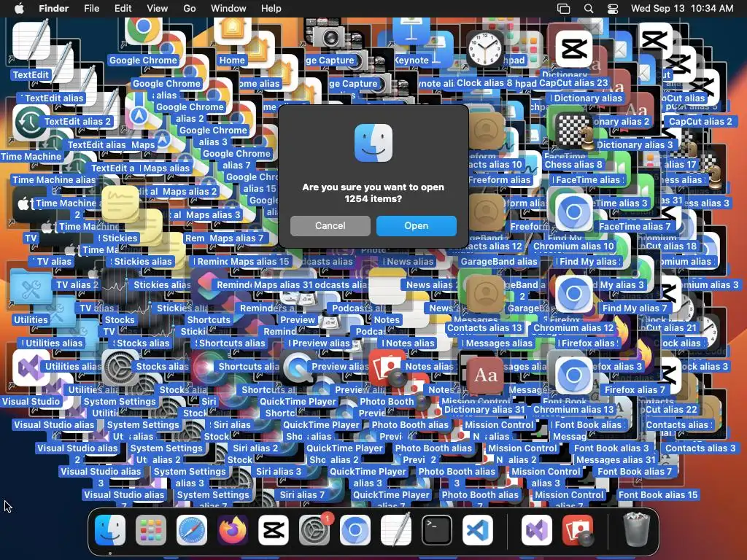
Task: Open the Go menu
Action: click(x=190, y=8)
